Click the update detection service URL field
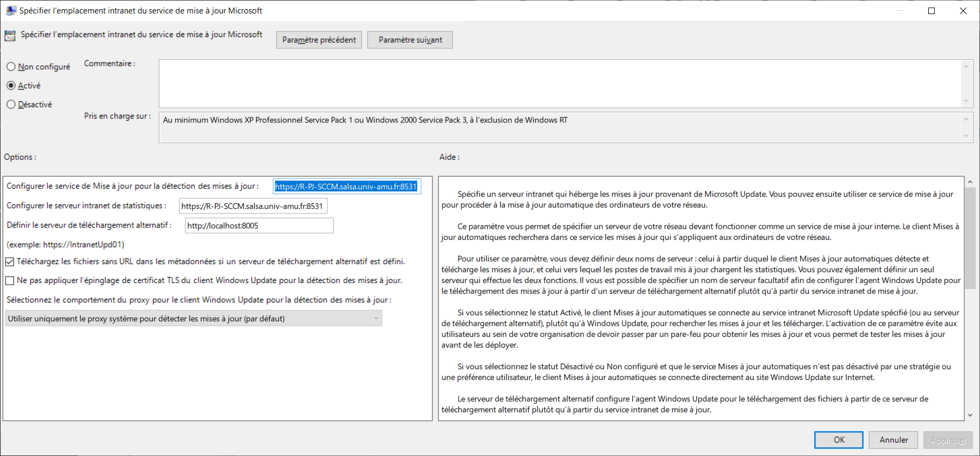 (346, 186)
